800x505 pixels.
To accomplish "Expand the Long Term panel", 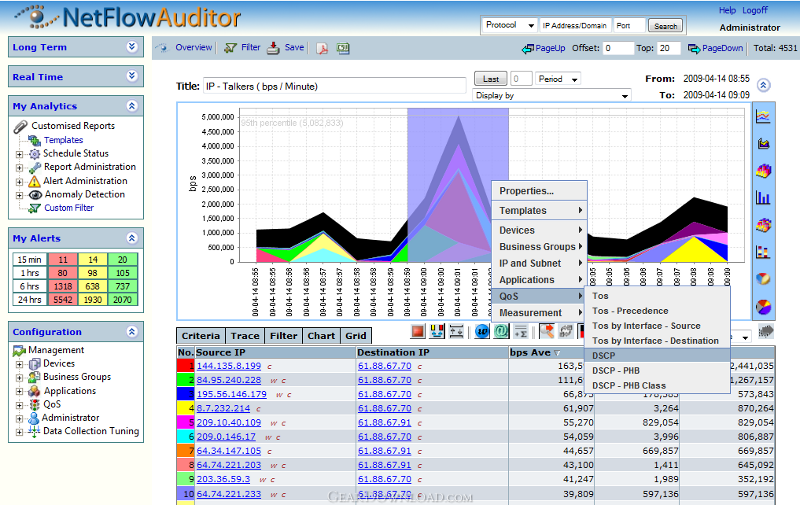I will 132,47.
